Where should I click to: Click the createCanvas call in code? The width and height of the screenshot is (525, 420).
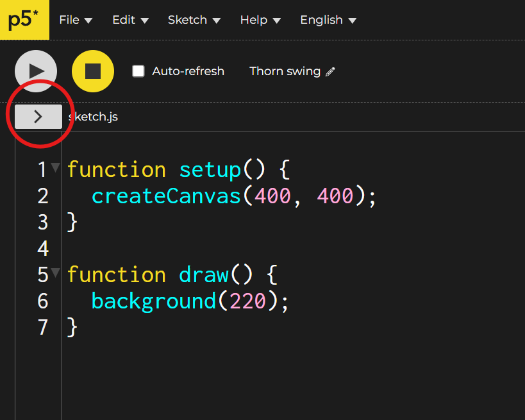pyautogui.click(x=166, y=196)
